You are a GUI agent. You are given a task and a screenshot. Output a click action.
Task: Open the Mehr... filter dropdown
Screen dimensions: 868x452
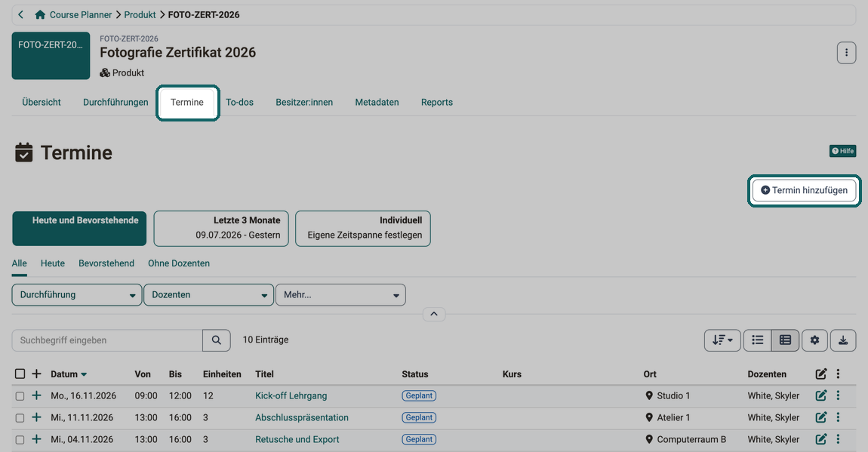tap(340, 295)
